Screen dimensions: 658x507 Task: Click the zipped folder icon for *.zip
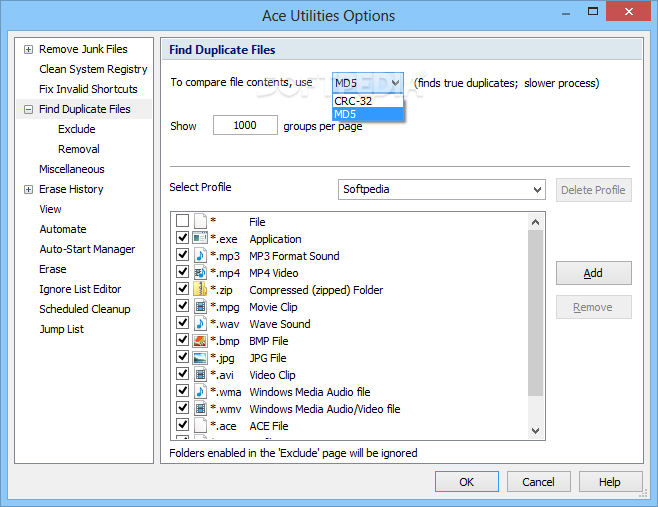tap(200, 289)
